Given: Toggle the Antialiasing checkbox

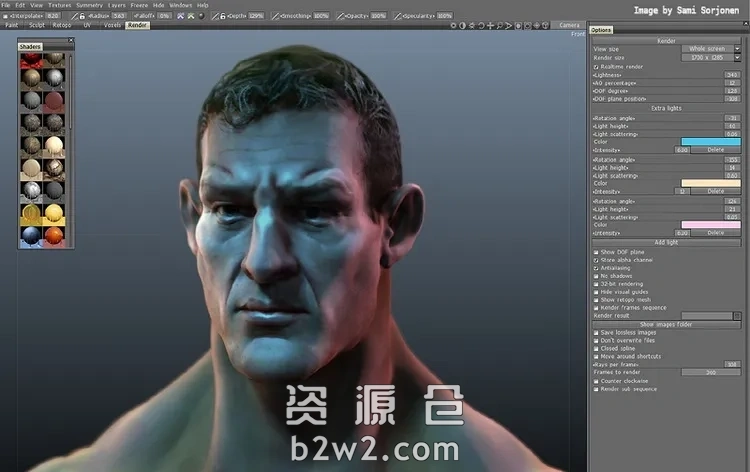Looking at the screenshot, I should click(x=597, y=268).
